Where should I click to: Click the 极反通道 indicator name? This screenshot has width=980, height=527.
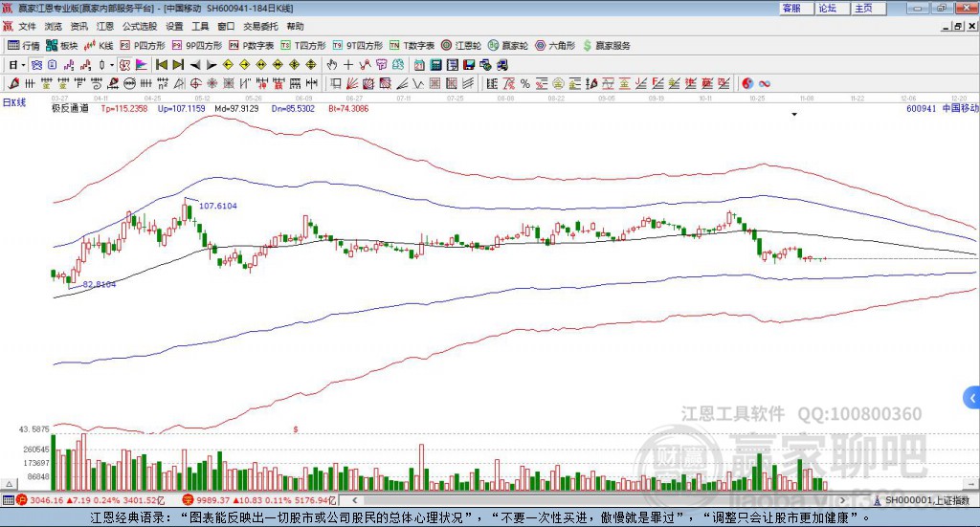70,108
